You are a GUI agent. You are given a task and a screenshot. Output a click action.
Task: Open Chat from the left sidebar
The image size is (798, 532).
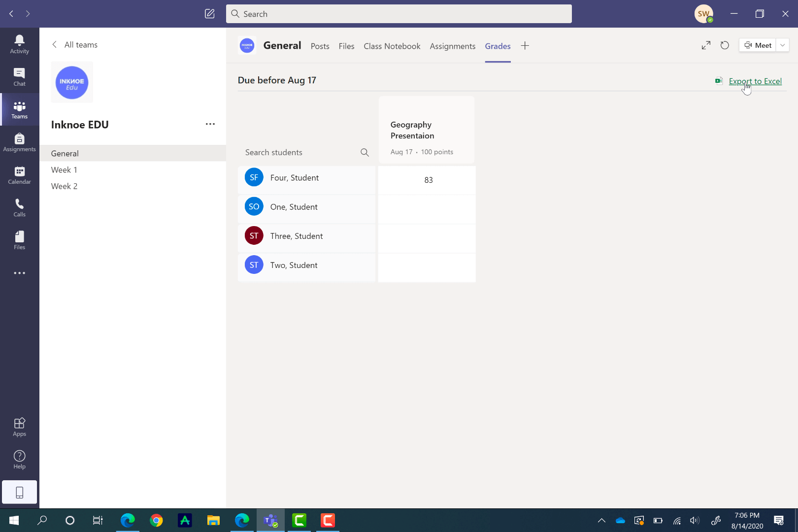point(19,76)
